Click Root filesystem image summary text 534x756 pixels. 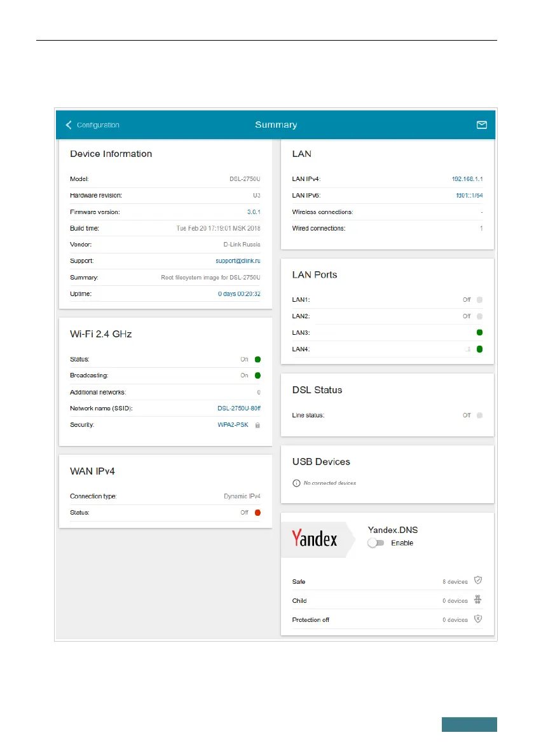(x=210, y=277)
